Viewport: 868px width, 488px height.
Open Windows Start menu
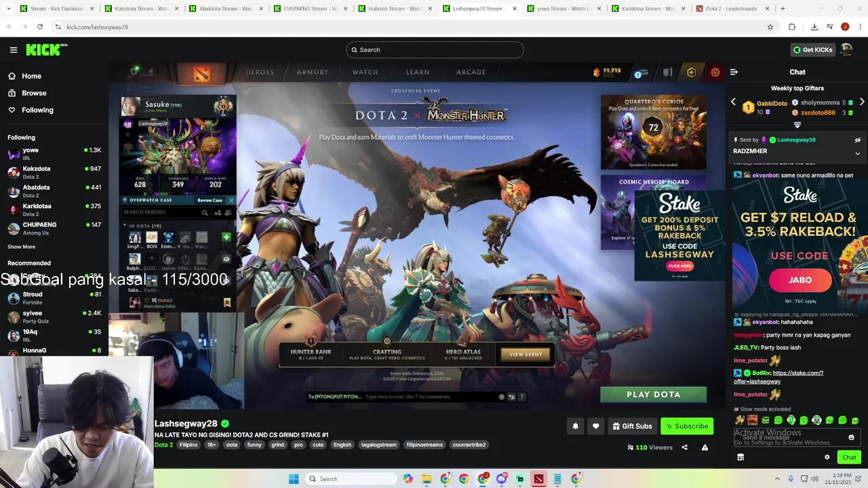(x=294, y=479)
